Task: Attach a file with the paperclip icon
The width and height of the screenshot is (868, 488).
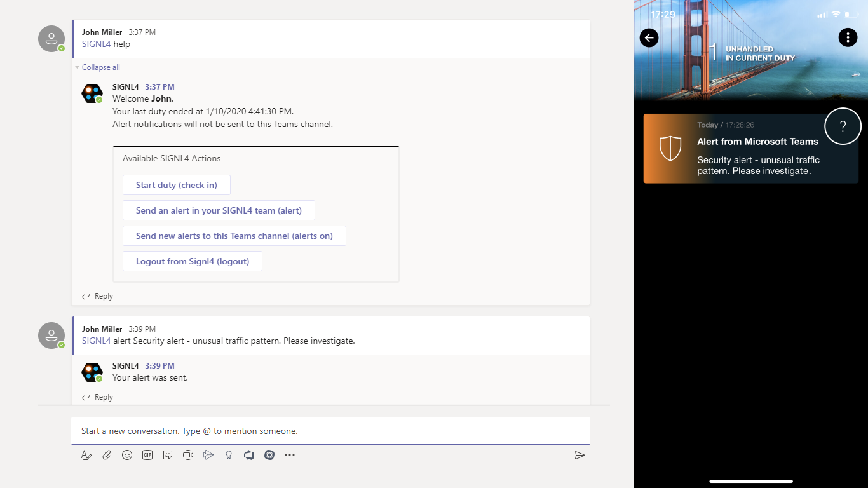Action: coord(107,455)
